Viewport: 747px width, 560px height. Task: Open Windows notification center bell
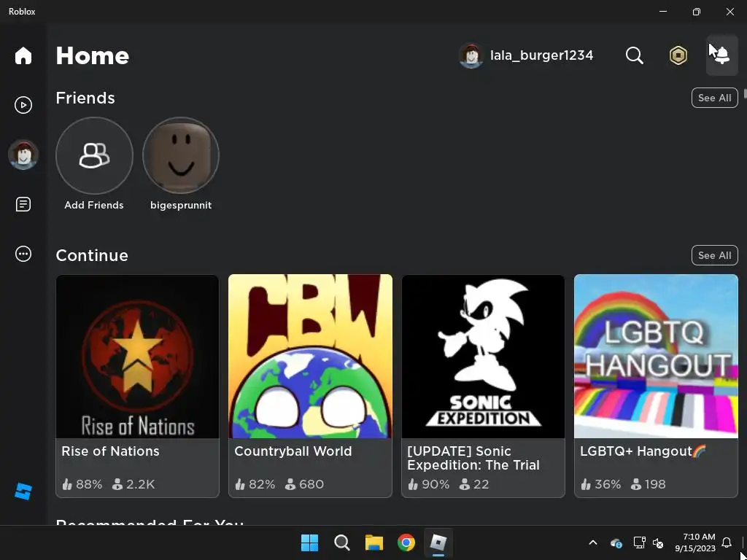727,542
